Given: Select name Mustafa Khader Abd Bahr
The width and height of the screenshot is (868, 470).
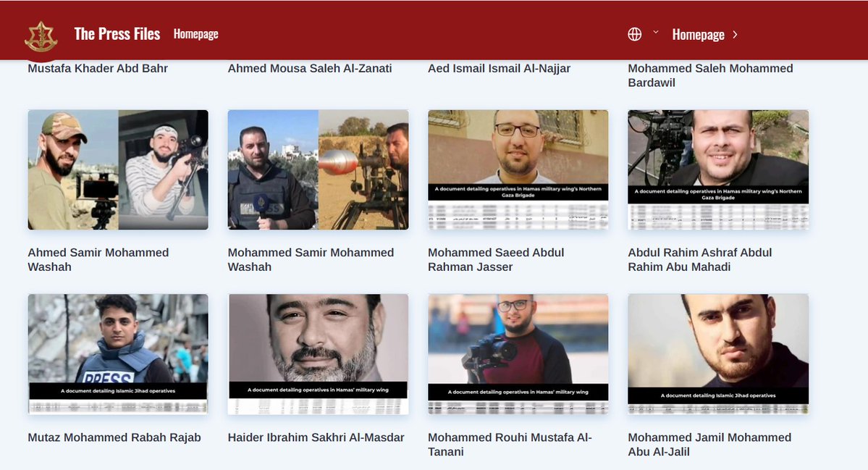Looking at the screenshot, I should tap(98, 69).
